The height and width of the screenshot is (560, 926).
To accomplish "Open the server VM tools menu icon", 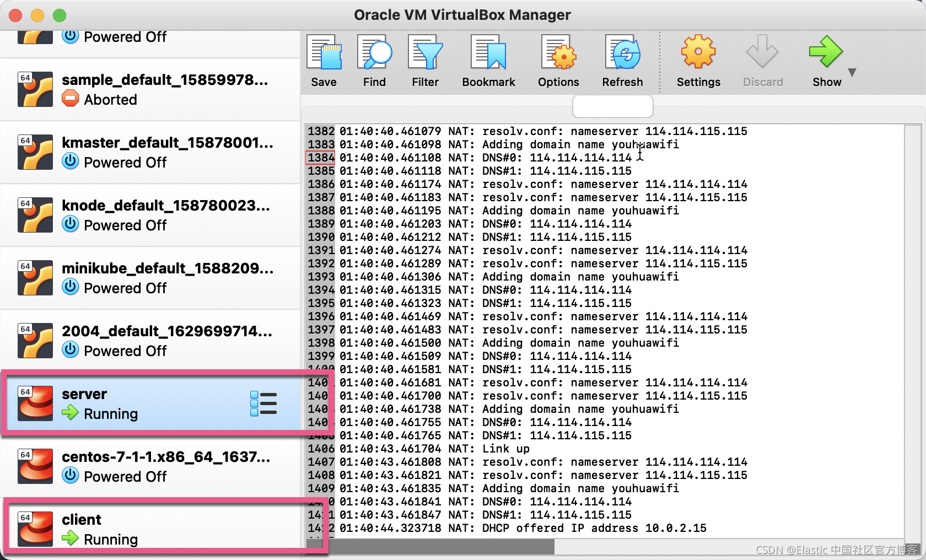I will [263, 403].
